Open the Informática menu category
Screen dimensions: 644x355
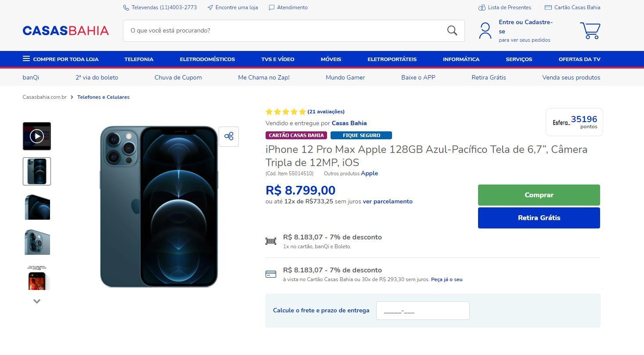[461, 59]
